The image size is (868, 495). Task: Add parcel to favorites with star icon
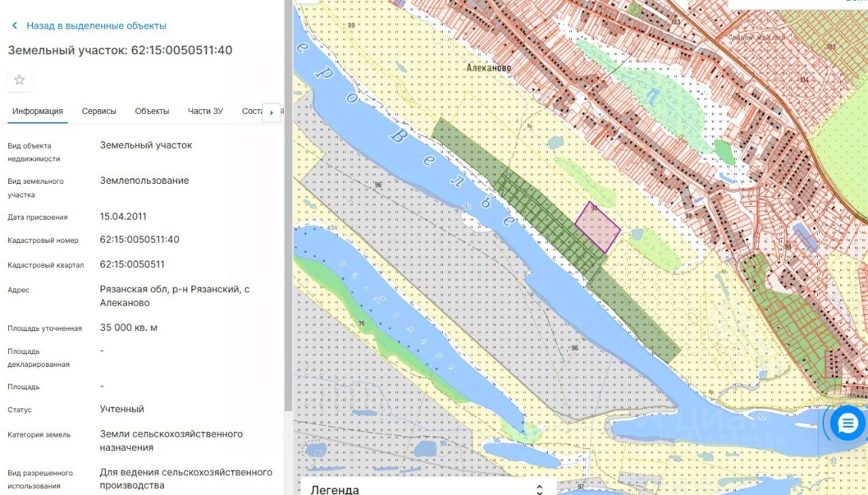[20, 80]
